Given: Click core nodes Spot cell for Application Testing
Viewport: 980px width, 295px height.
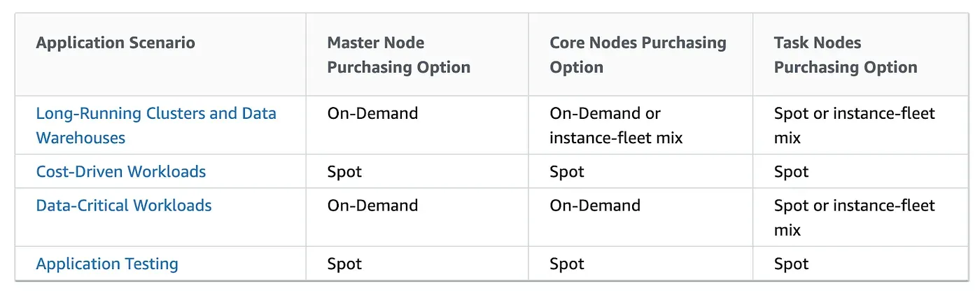Looking at the screenshot, I should 567,264.
